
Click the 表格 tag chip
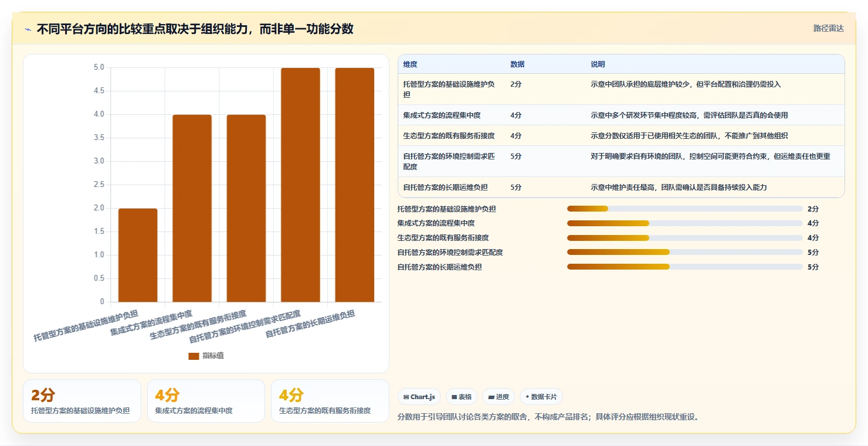coord(462,397)
